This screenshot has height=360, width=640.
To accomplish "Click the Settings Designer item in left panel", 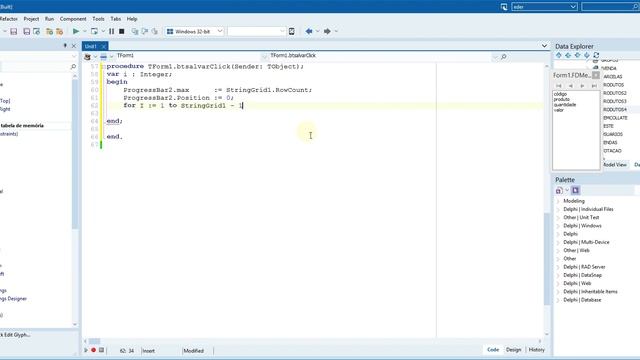I will tap(13, 299).
